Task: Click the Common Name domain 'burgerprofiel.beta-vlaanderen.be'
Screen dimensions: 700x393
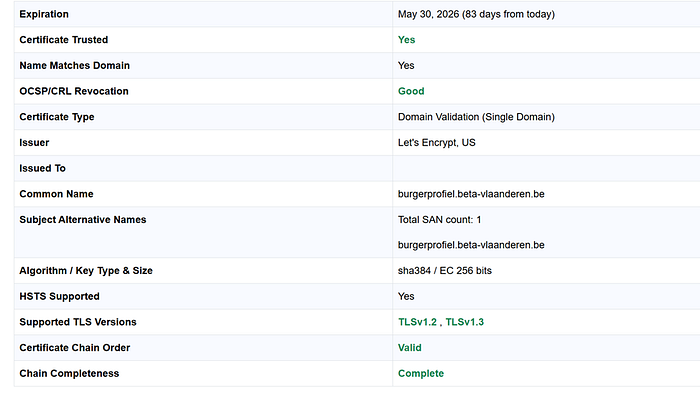Action: (471, 194)
